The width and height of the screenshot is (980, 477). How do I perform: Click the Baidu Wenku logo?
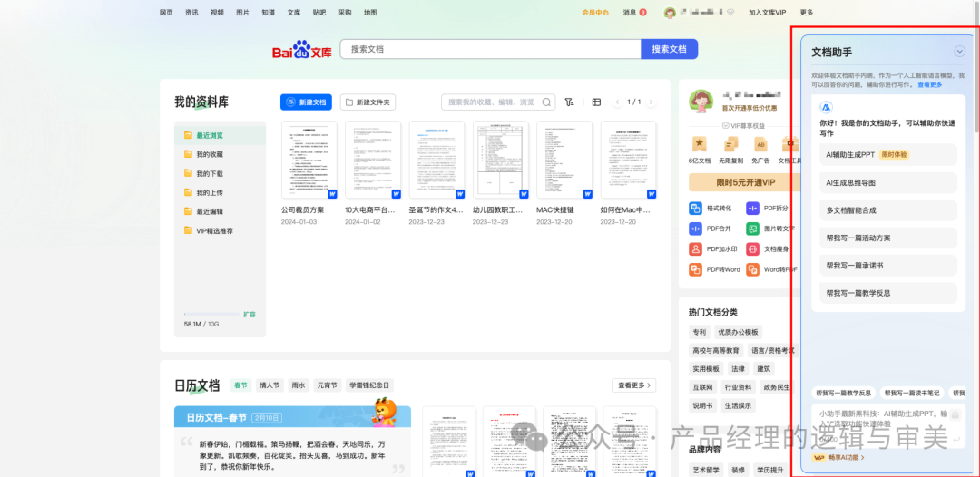pos(302,50)
